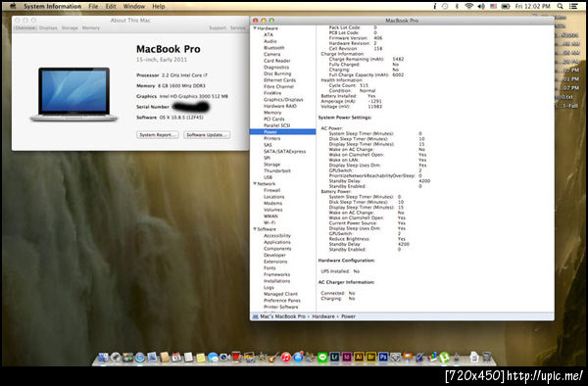Select Storage in the sidebar
Image resolution: width=588 pixels, height=386 pixels.
click(271, 165)
